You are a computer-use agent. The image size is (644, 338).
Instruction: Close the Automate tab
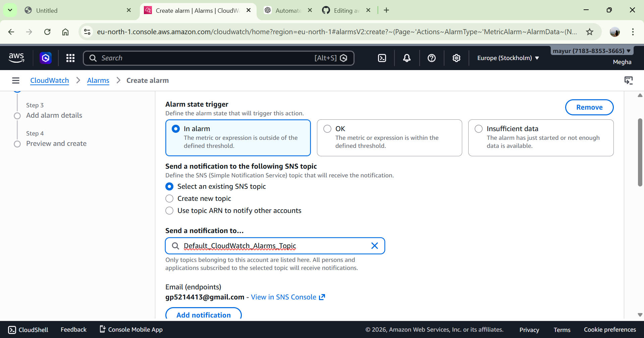pyautogui.click(x=310, y=10)
